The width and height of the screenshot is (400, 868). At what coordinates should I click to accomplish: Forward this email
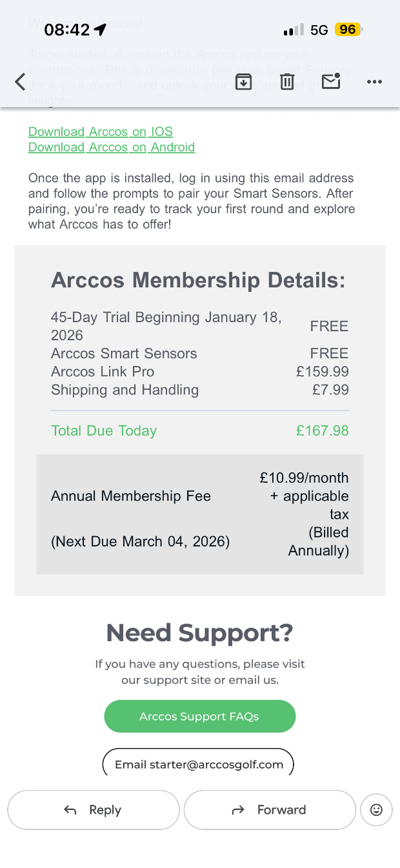pyautogui.click(x=270, y=810)
